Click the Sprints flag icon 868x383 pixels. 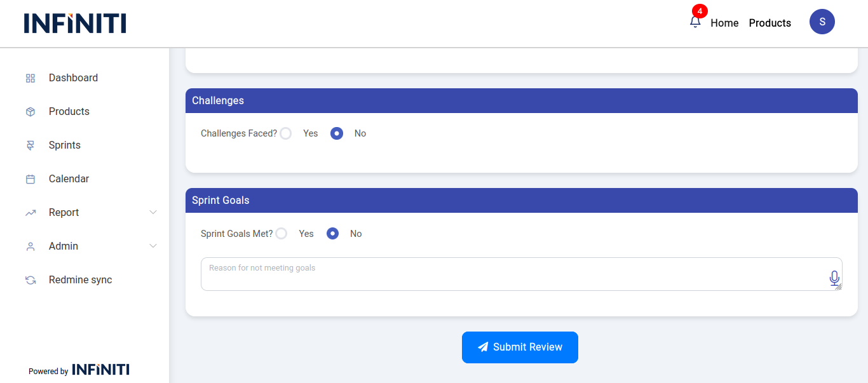coord(31,145)
